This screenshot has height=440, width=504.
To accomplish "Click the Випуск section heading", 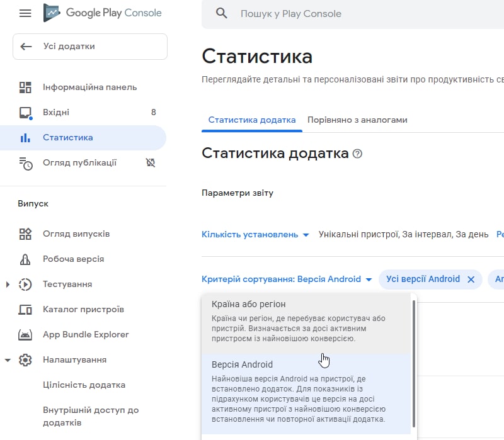I will coord(33,204).
